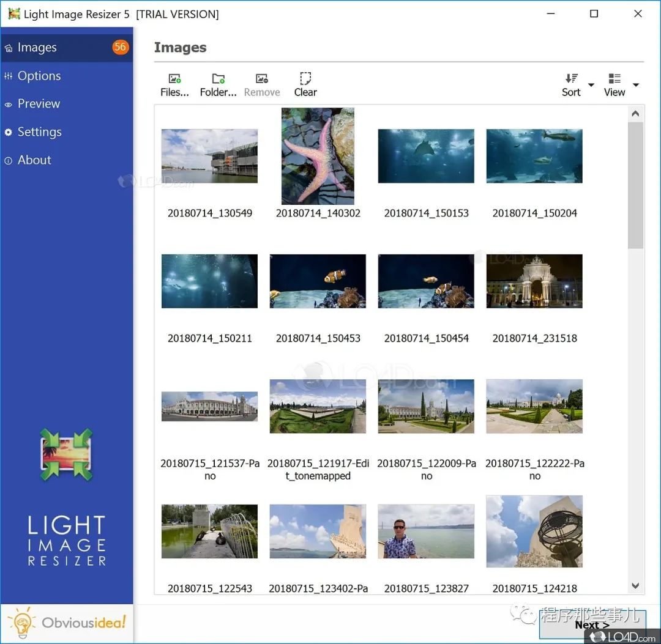Expand the View dropdown arrow
661x644 pixels.
636,85
